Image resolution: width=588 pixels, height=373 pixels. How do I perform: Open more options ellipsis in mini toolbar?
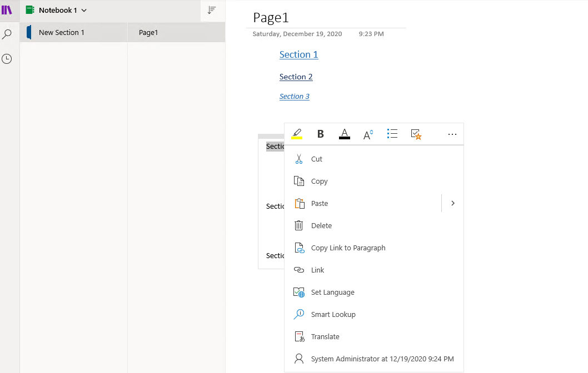click(x=452, y=134)
